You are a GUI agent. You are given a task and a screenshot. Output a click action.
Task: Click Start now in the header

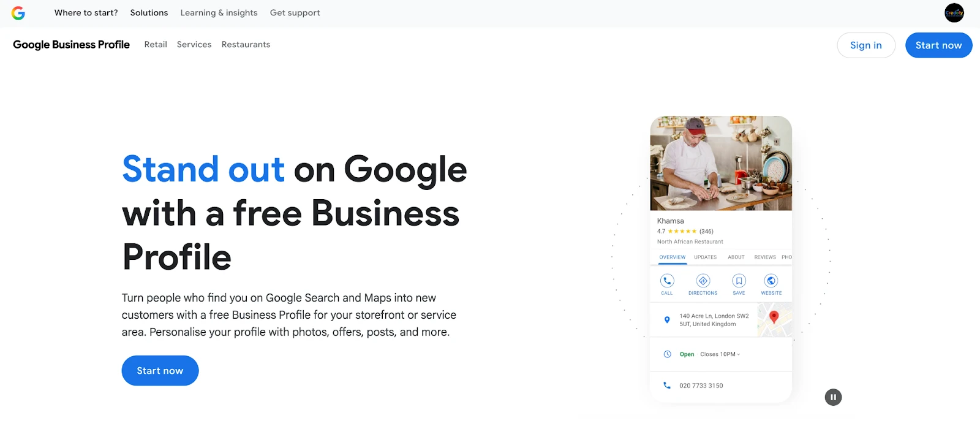[938, 45]
